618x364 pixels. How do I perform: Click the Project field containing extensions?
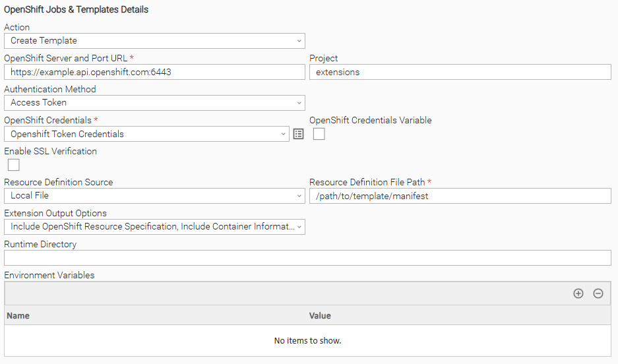pyautogui.click(x=460, y=72)
